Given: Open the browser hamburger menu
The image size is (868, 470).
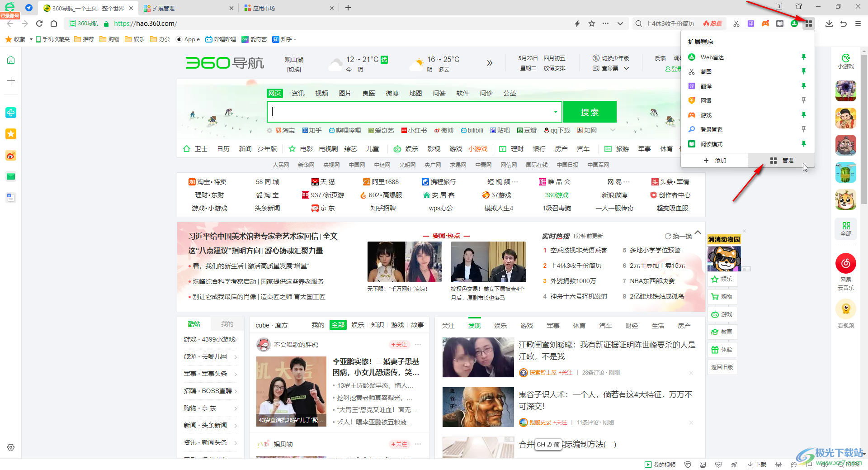Looking at the screenshot, I should 858,24.
